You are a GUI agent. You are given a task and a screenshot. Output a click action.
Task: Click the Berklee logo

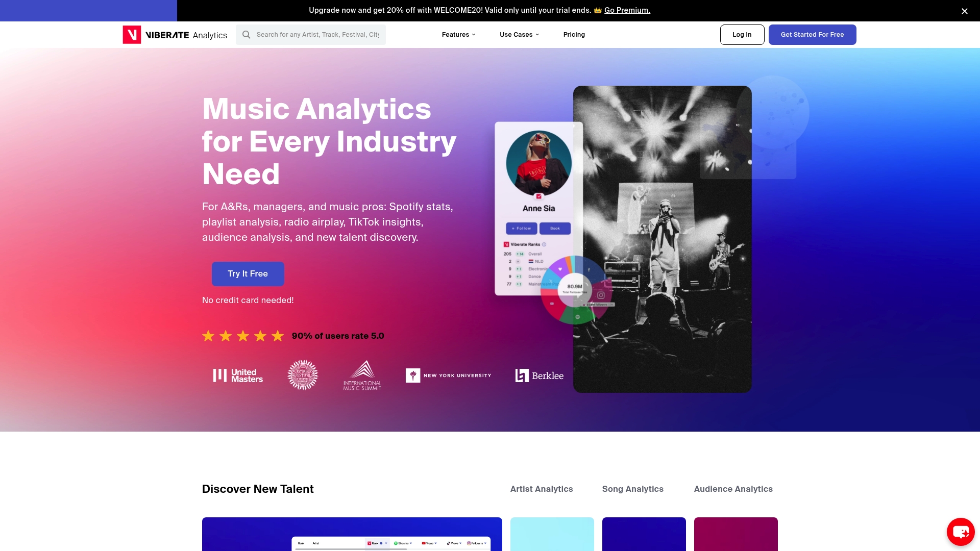coord(540,375)
